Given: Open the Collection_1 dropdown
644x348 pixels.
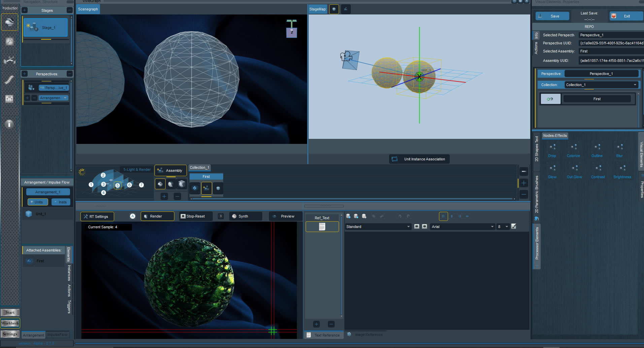Looking at the screenshot, I should pyautogui.click(x=601, y=85).
